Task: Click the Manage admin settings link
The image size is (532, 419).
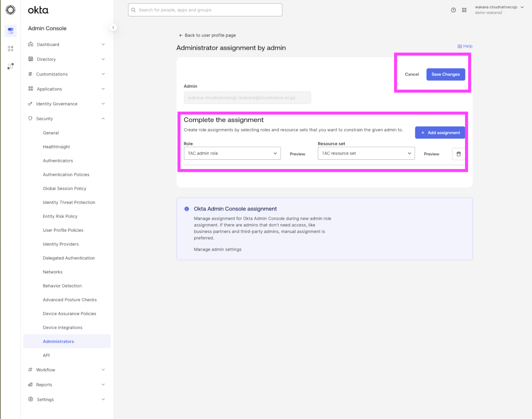Action: tap(218, 249)
